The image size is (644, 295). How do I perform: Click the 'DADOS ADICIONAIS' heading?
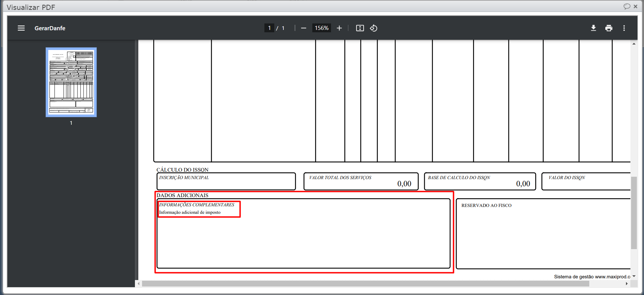click(x=182, y=195)
